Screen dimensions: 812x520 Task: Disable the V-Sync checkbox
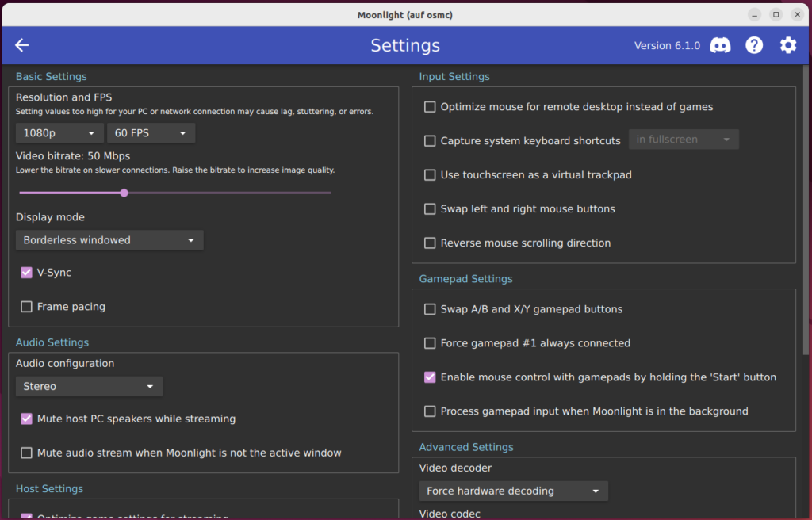pos(26,273)
